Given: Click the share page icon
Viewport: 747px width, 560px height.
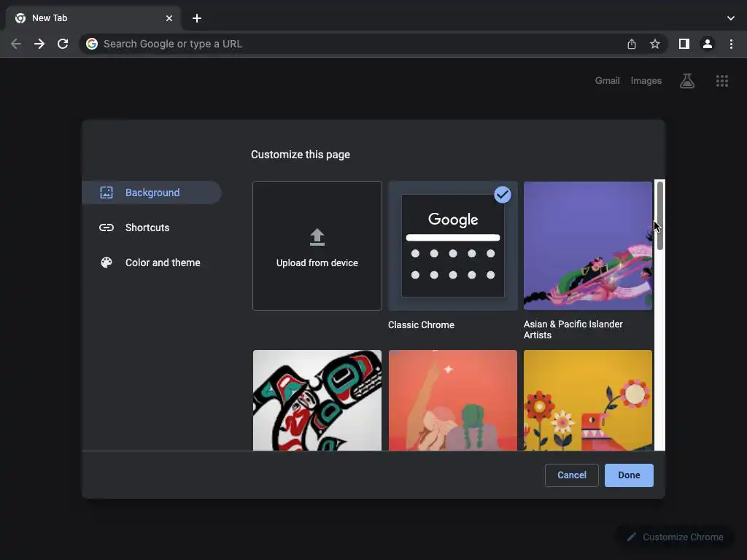Looking at the screenshot, I should tap(632, 44).
